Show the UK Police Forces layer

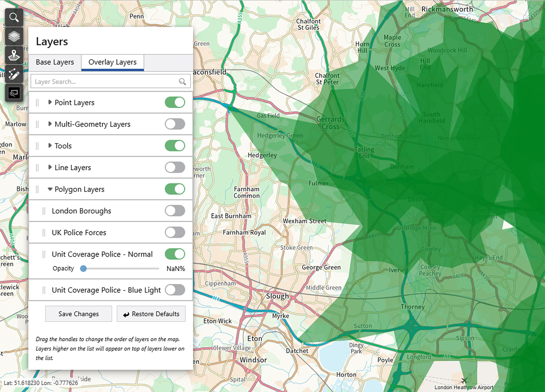(175, 232)
